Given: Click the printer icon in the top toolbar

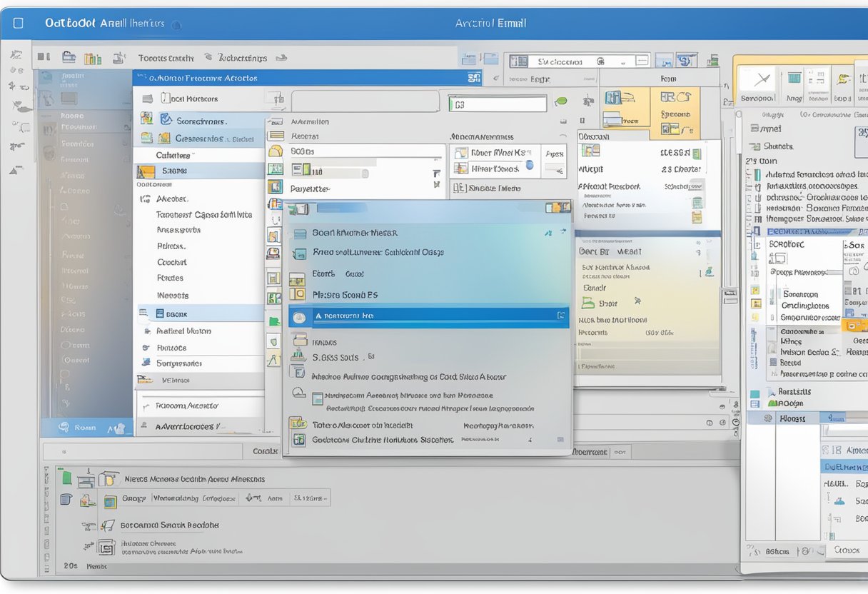Looking at the screenshot, I should (x=69, y=58).
